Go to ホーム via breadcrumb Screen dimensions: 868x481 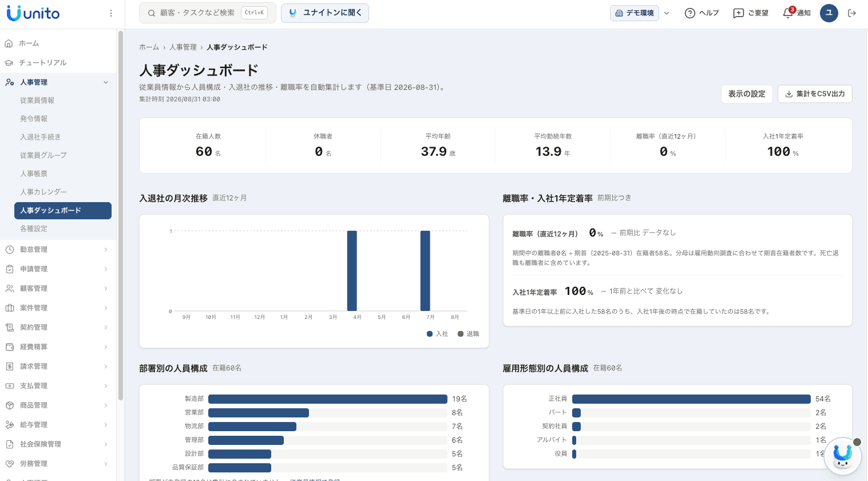(149, 48)
